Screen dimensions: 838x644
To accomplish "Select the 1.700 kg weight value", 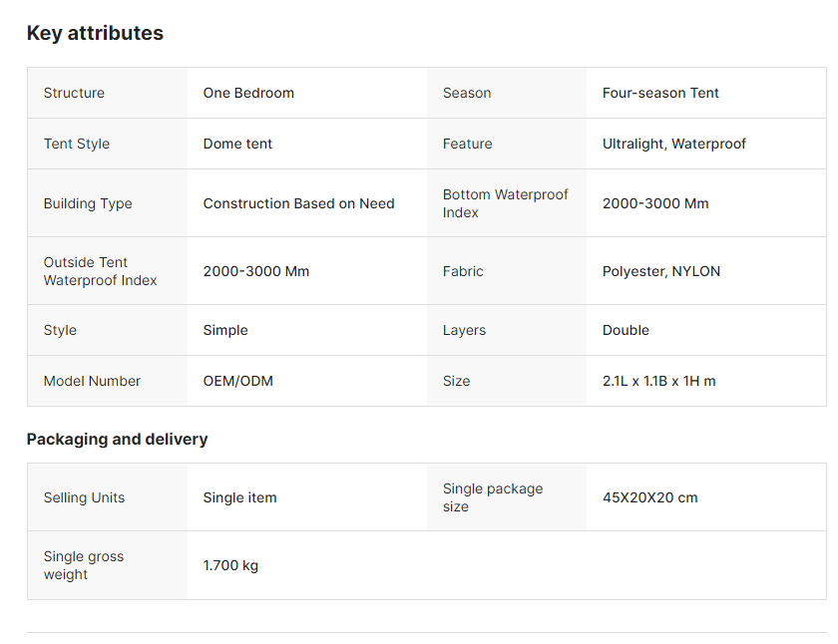I will tap(230, 565).
